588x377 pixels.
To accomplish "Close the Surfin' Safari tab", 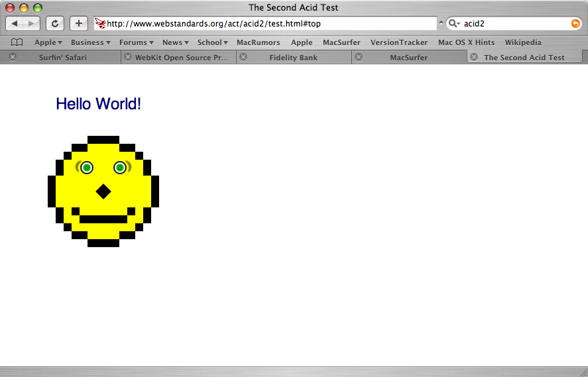I will [13, 57].
